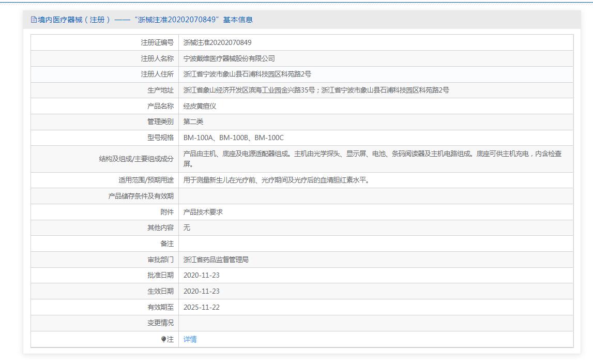Select the models BM-100A、BM-100B、BM-100C
593x364 pixels.
pos(234,138)
